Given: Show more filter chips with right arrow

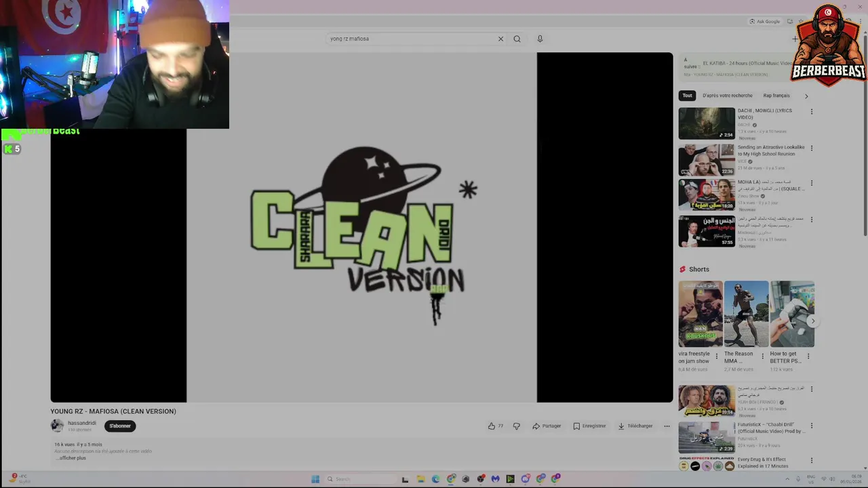Looking at the screenshot, I should coord(806,96).
